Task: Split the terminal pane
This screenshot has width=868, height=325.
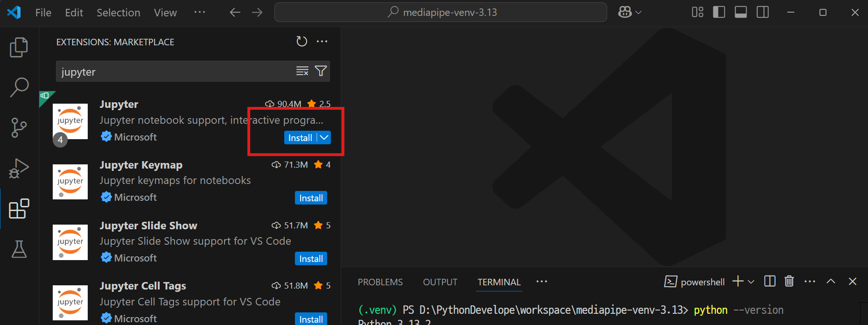Action: 770,281
